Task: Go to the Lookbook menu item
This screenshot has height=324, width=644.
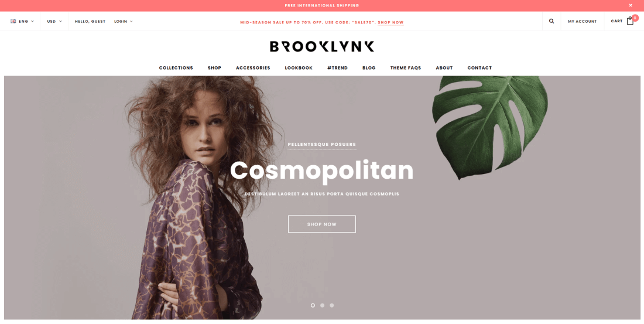Action: (299, 68)
